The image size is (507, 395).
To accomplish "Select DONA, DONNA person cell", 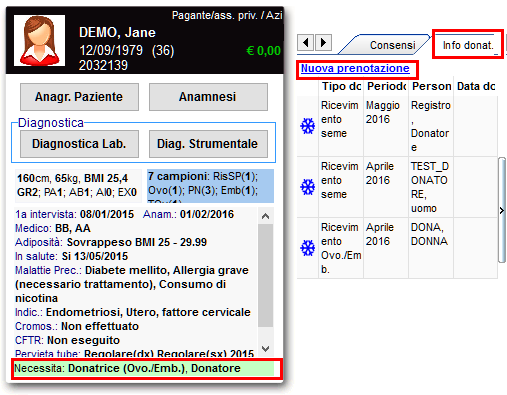I will click(431, 248).
